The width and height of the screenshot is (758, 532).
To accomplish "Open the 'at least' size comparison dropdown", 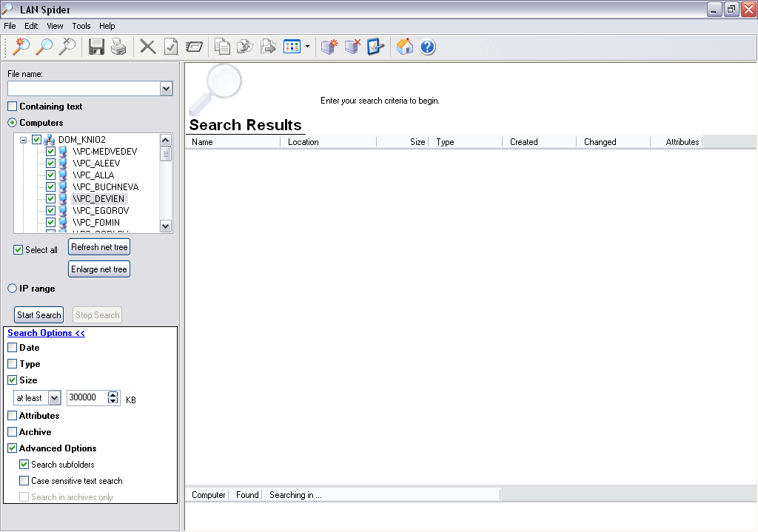I will [x=54, y=398].
